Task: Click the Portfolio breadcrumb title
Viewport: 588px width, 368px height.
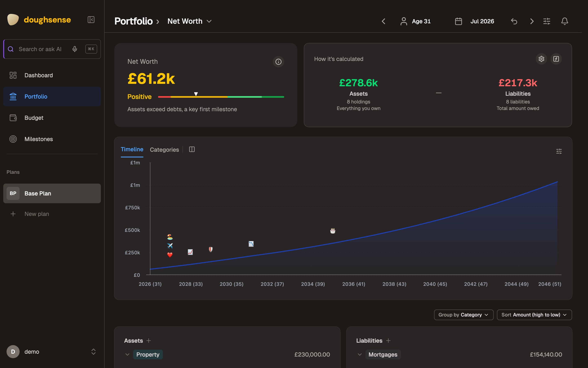Action: 133,21
